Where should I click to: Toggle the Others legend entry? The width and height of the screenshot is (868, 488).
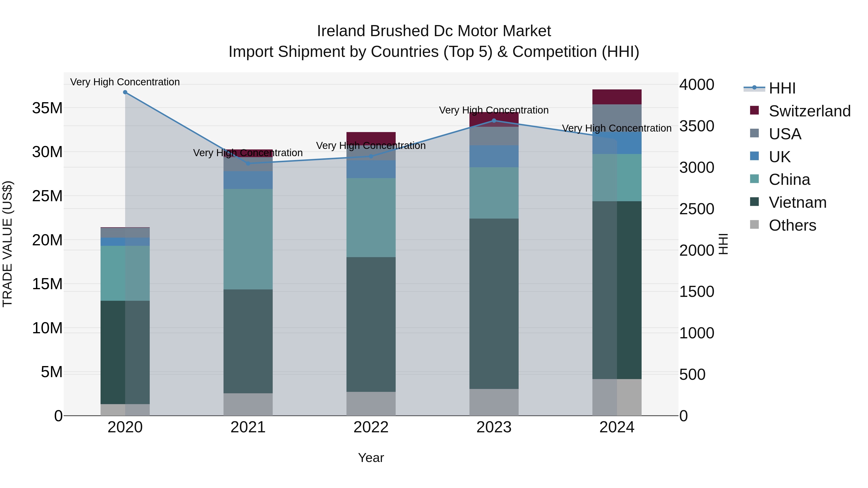click(783, 225)
